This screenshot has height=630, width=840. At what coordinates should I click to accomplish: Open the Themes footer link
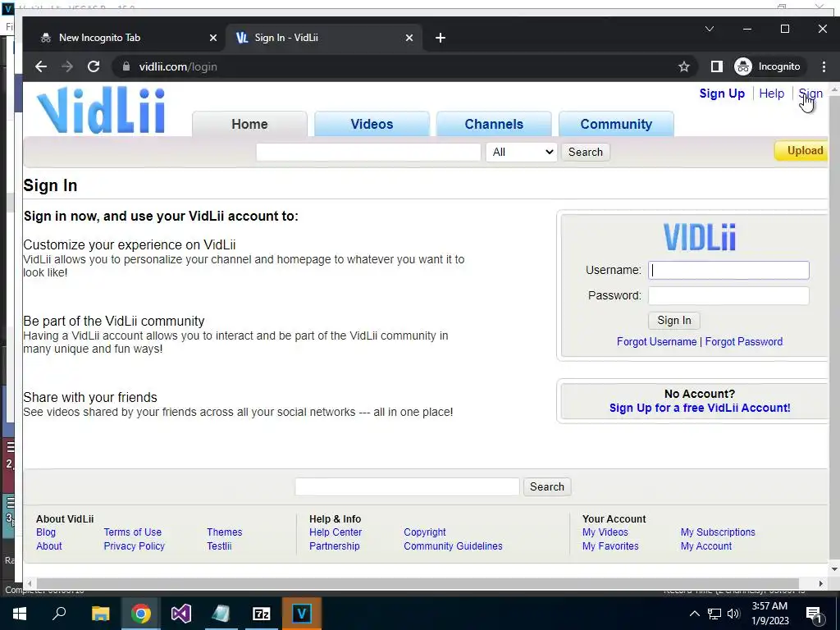225,532
